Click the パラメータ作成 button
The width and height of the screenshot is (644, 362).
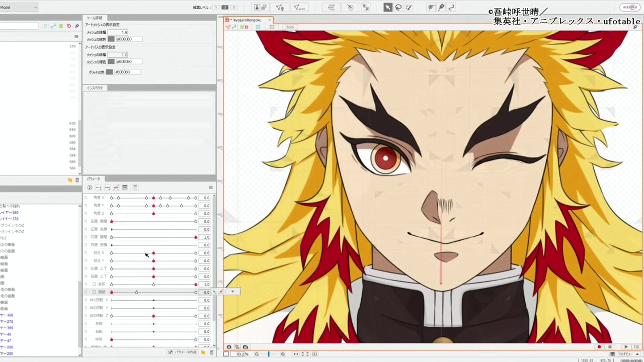(x=183, y=352)
